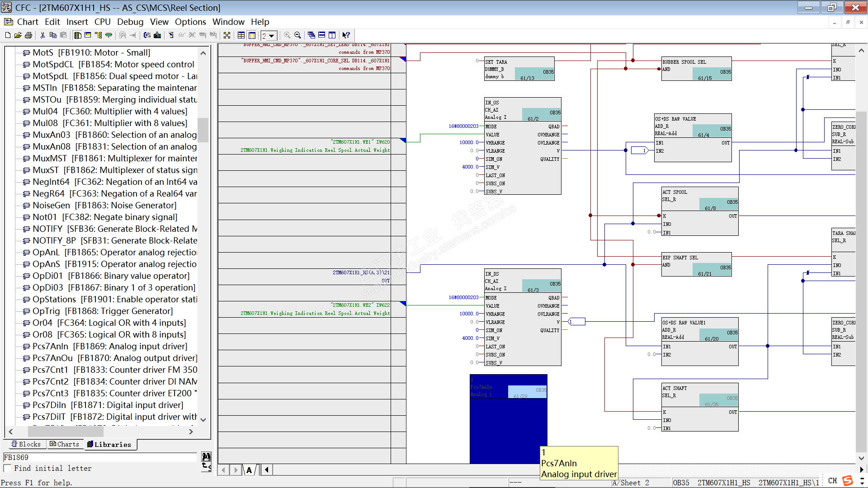Click the Print toolbar icon

[x=28, y=35]
